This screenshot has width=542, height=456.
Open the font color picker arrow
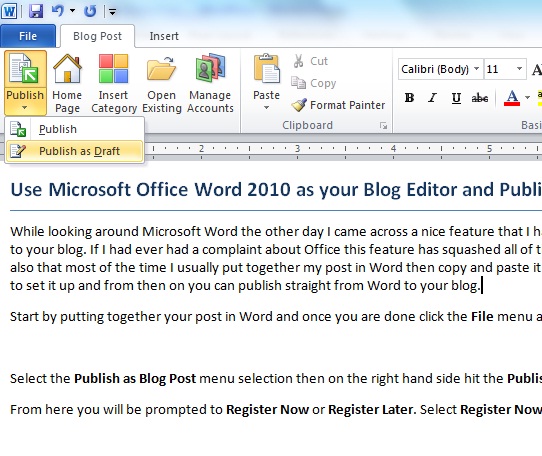[x=527, y=98]
